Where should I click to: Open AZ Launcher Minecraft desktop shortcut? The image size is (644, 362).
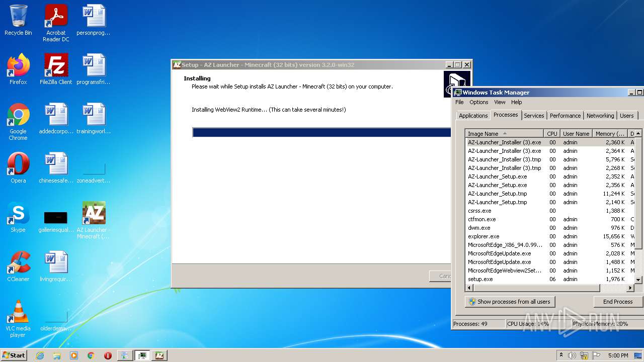[x=94, y=220]
